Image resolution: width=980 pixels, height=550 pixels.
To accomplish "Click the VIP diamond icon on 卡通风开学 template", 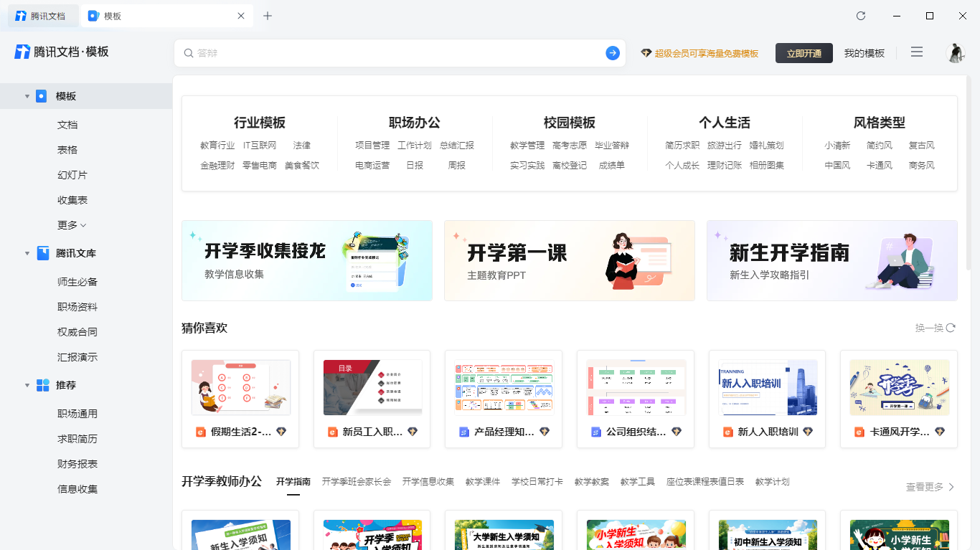I will click(938, 432).
